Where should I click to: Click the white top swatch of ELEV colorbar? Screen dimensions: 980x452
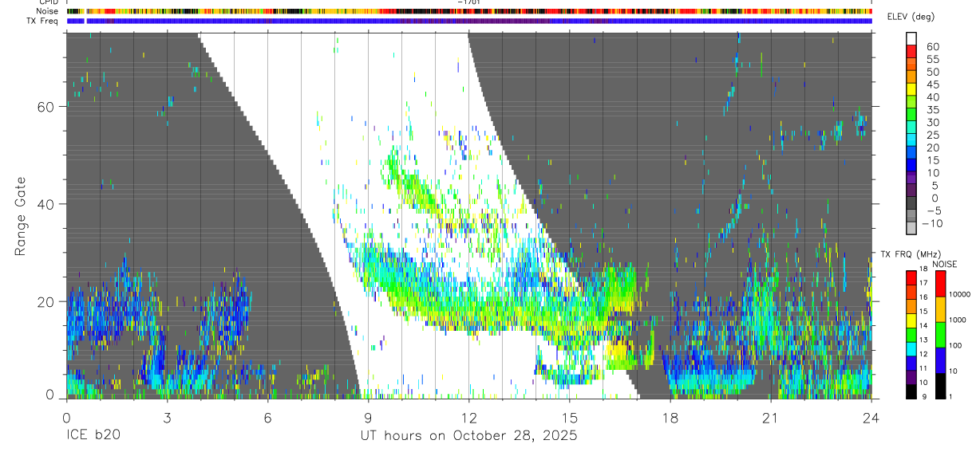click(x=911, y=37)
